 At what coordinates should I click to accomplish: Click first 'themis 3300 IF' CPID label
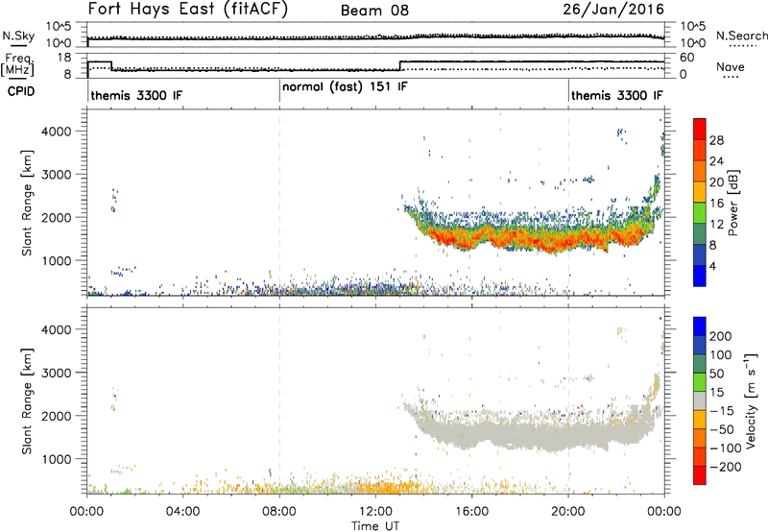[136, 95]
